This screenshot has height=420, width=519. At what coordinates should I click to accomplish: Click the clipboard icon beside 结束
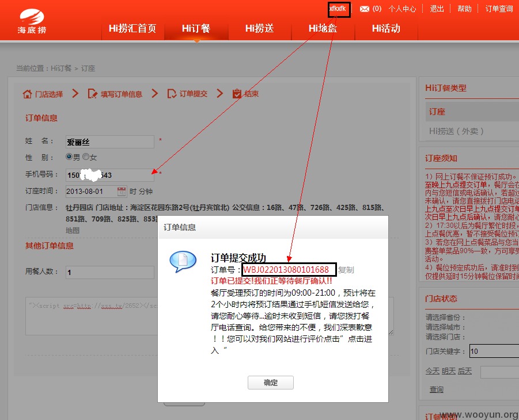pyautogui.click(x=237, y=94)
